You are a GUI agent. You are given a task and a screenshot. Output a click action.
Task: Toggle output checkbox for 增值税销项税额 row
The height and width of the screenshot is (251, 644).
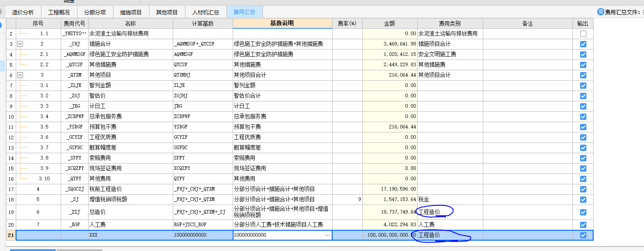(x=583, y=200)
